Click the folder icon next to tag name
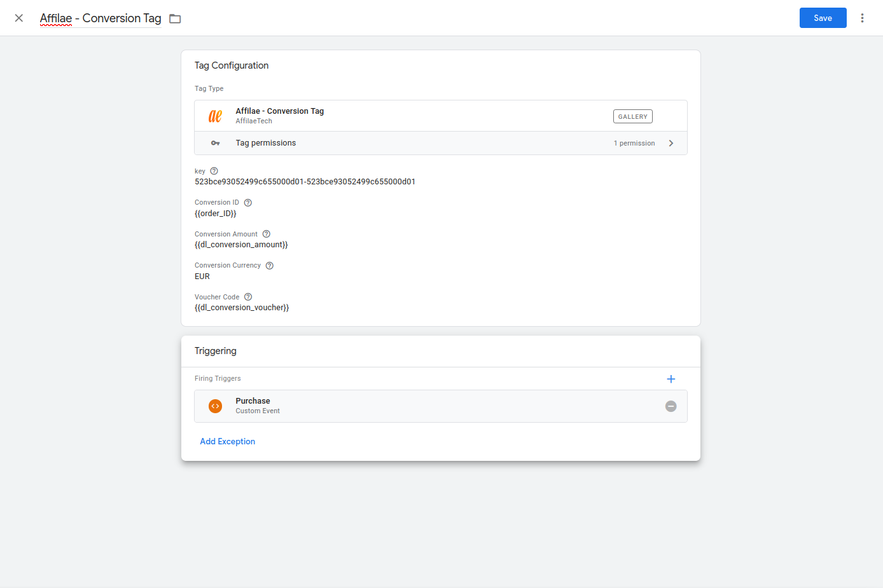Viewport: 883px width, 588px height. click(x=175, y=19)
